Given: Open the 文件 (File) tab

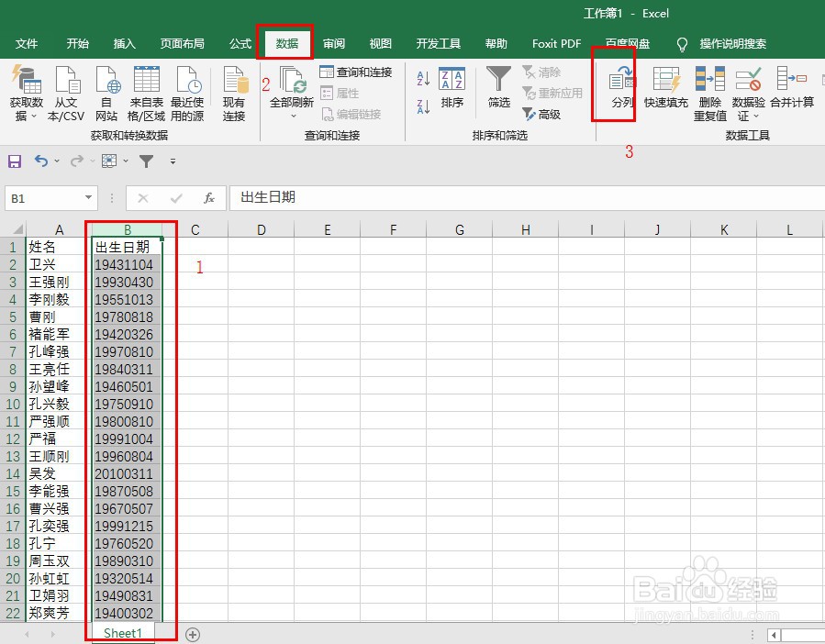Looking at the screenshot, I should [27, 44].
